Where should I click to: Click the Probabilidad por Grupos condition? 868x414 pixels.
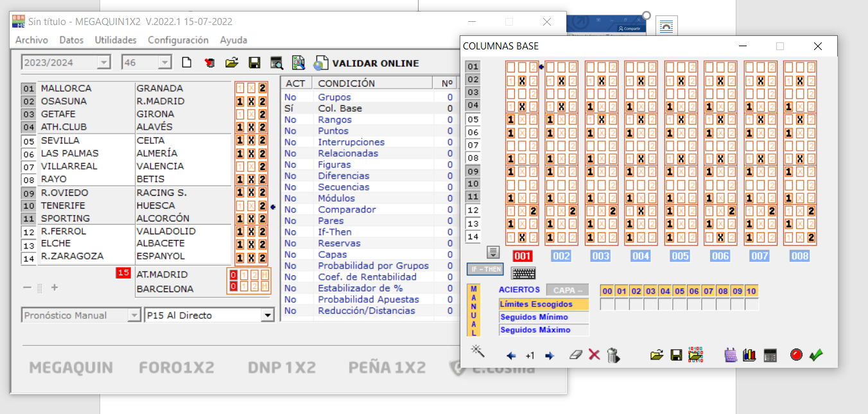click(368, 266)
